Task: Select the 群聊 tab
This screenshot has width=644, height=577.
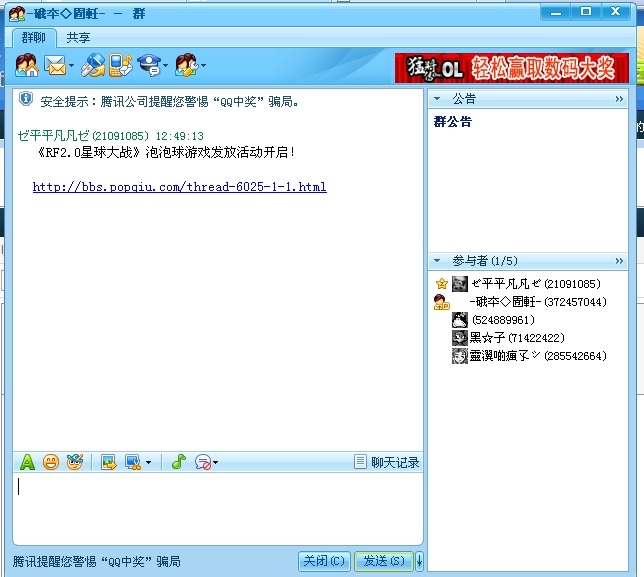Action: pyautogui.click(x=34, y=38)
